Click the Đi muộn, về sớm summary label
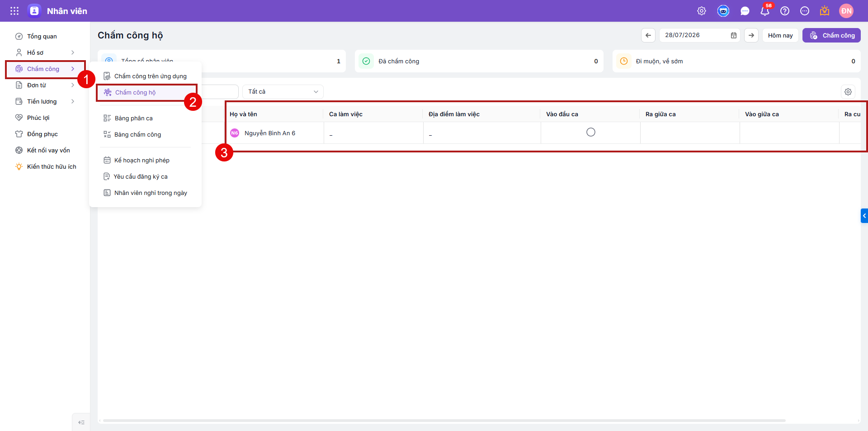The width and height of the screenshot is (868, 431). (x=659, y=61)
